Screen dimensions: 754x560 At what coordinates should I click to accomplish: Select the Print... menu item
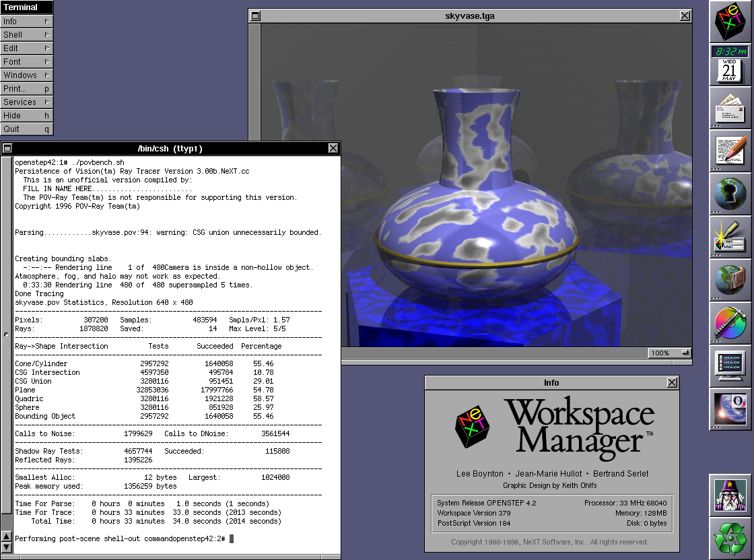[x=26, y=89]
